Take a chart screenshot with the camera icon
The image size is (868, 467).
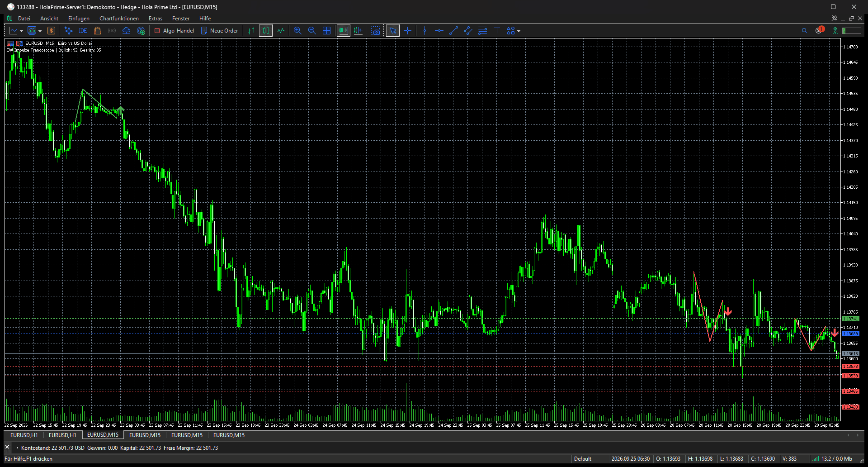pos(376,31)
